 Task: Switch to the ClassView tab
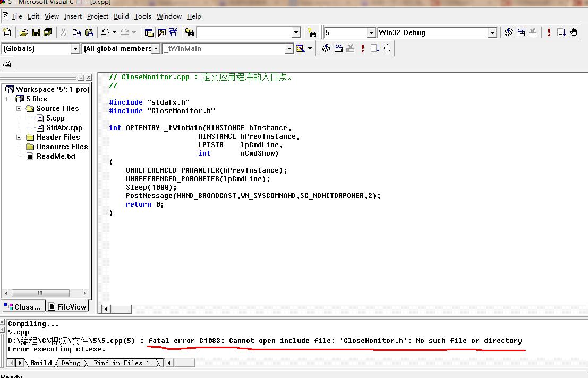(23, 307)
